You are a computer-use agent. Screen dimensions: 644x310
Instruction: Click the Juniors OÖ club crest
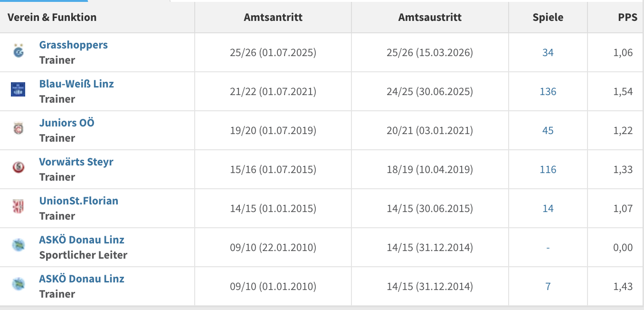coord(18,128)
